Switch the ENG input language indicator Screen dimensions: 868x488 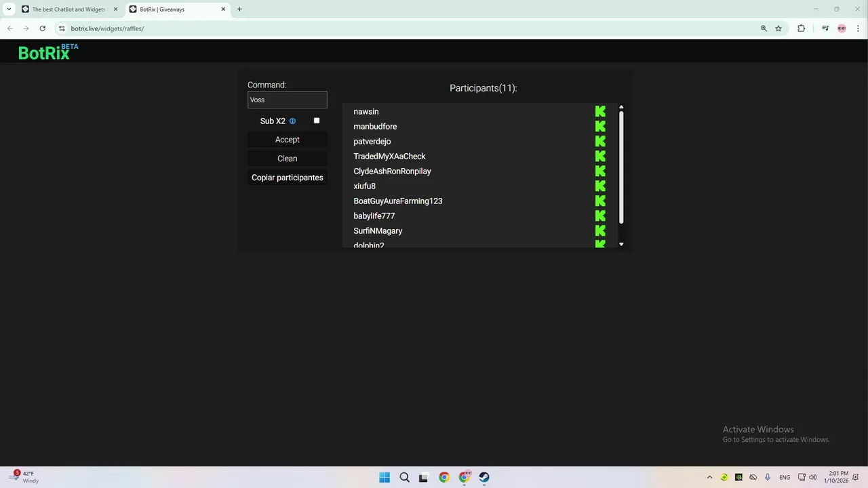click(785, 477)
